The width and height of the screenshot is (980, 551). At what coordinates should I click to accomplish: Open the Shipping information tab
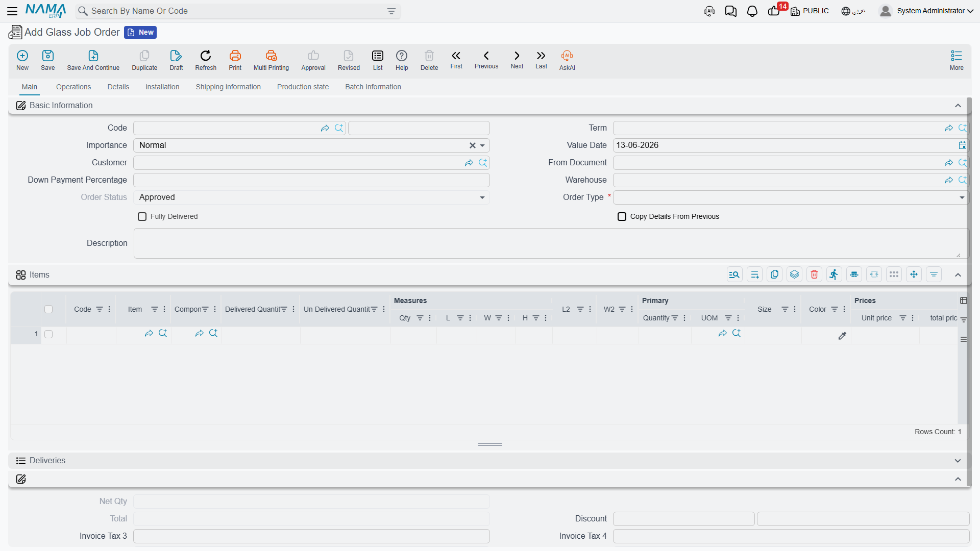(228, 87)
